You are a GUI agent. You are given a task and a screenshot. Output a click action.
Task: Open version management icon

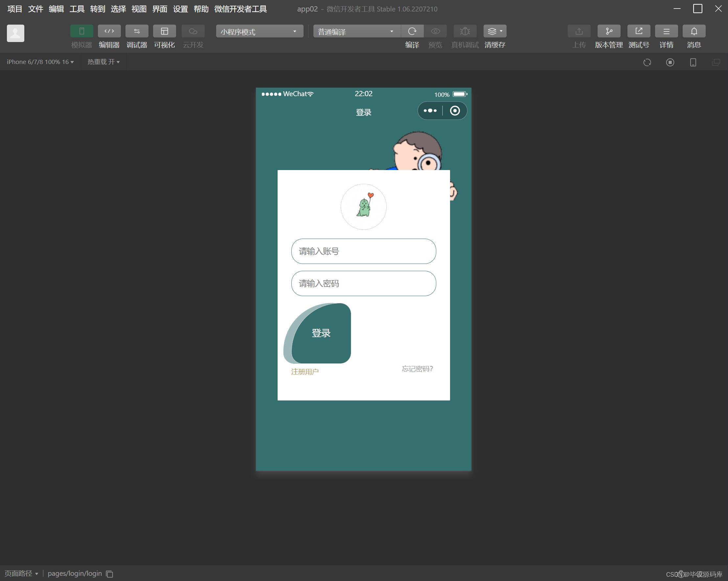pyautogui.click(x=608, y=32)
